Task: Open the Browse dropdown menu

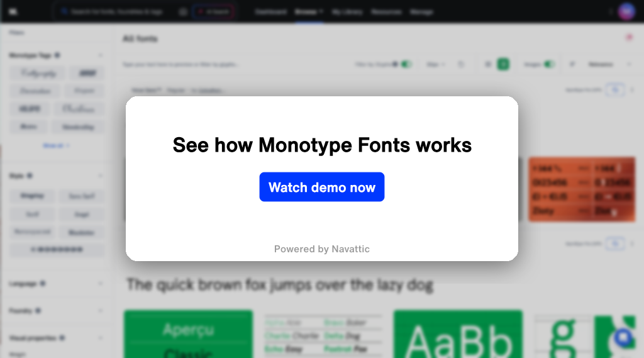Action: [309, 11]
